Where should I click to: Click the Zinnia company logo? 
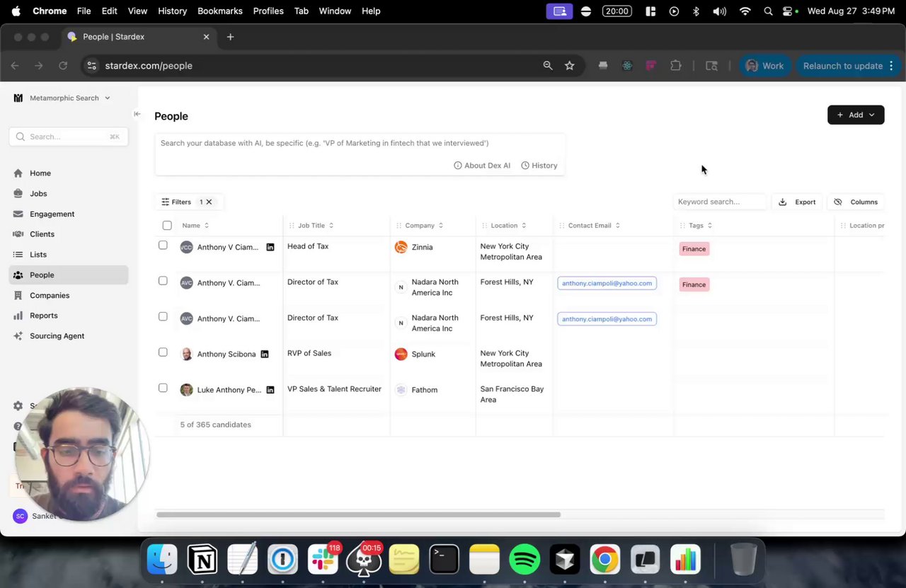[x=401, y=247]
